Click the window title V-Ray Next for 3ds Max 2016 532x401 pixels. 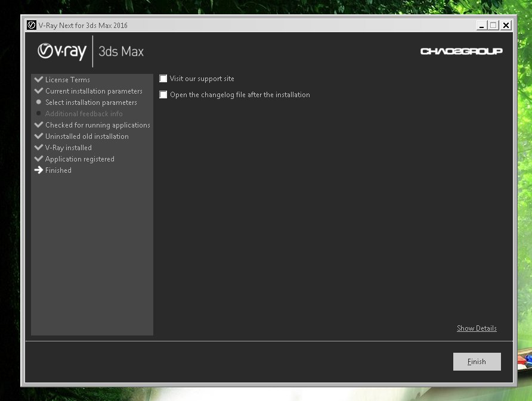[83, 26]
